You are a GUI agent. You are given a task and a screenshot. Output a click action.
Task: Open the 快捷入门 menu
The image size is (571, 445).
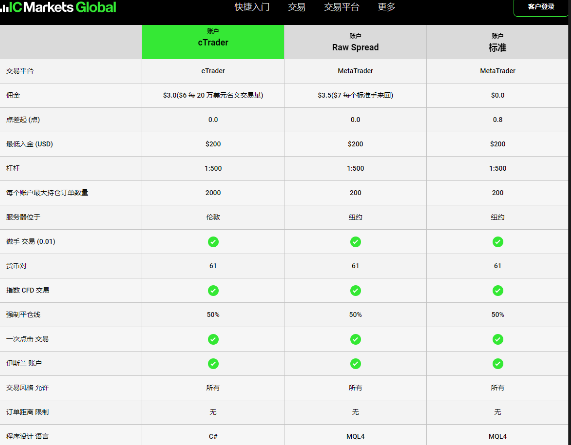coord(252,7)
